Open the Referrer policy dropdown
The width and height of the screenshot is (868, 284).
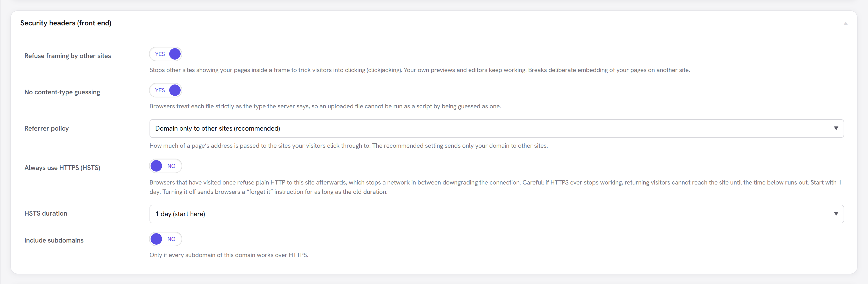tap(496, 129)
